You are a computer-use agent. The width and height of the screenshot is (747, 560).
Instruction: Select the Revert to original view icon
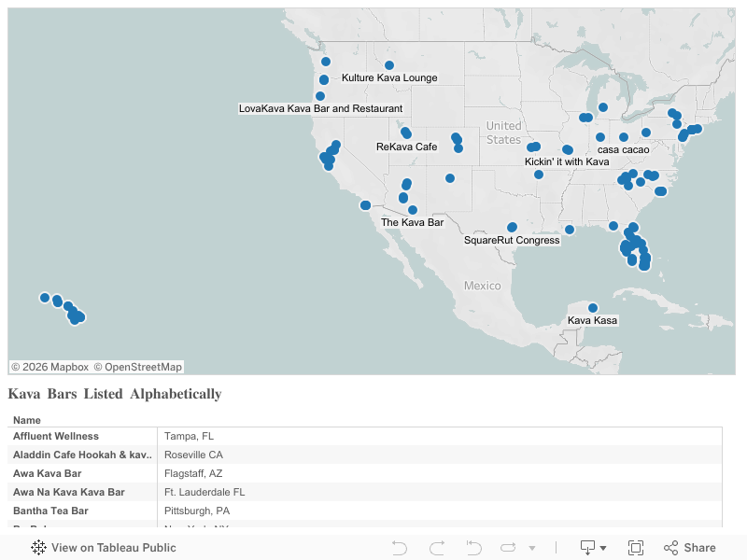473,547
